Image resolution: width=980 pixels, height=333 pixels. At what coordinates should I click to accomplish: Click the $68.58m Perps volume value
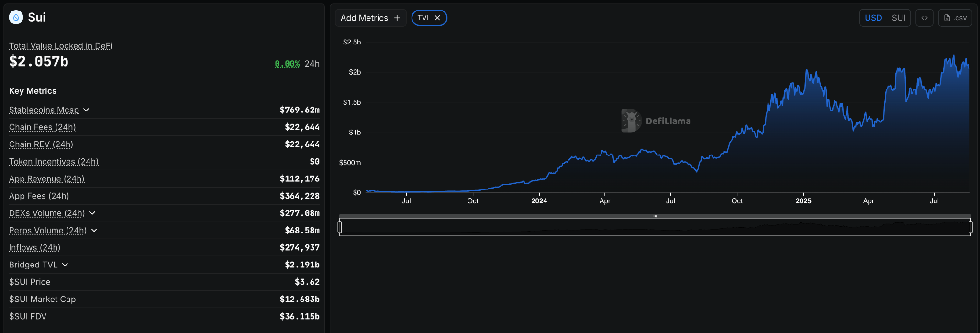click(x=302, y=230)
